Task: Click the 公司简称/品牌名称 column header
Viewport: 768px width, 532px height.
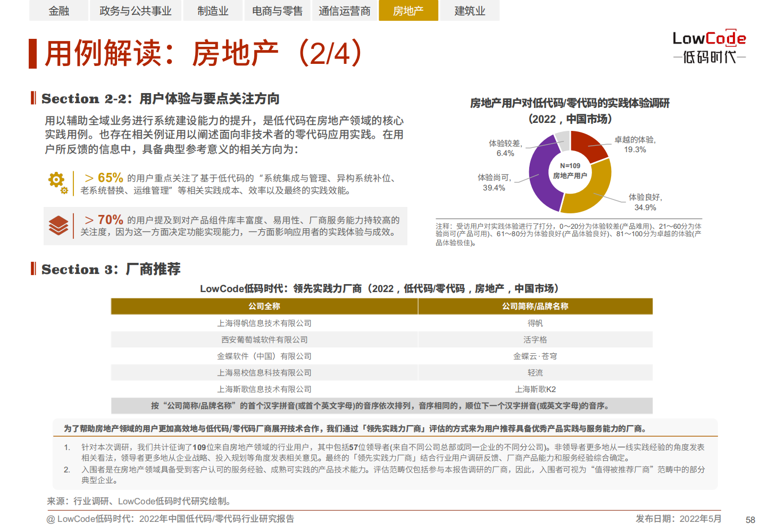Action: click(535, 306)
